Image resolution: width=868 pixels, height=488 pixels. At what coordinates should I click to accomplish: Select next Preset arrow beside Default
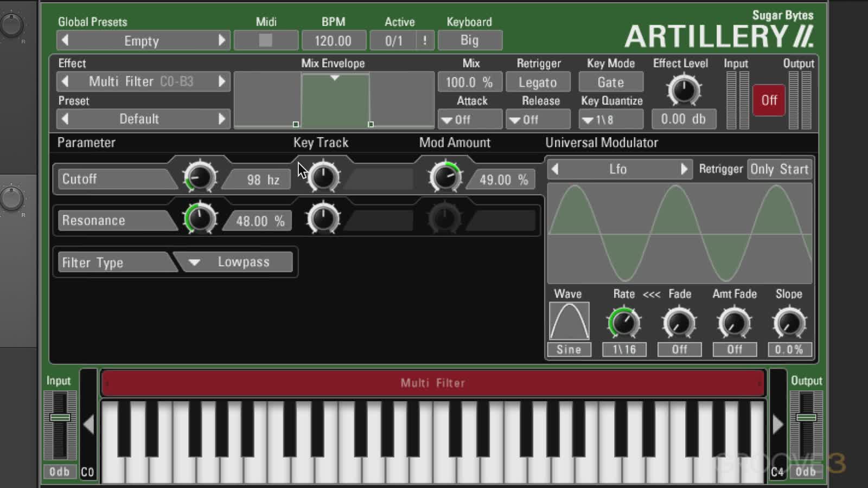(x=221, y=119)
